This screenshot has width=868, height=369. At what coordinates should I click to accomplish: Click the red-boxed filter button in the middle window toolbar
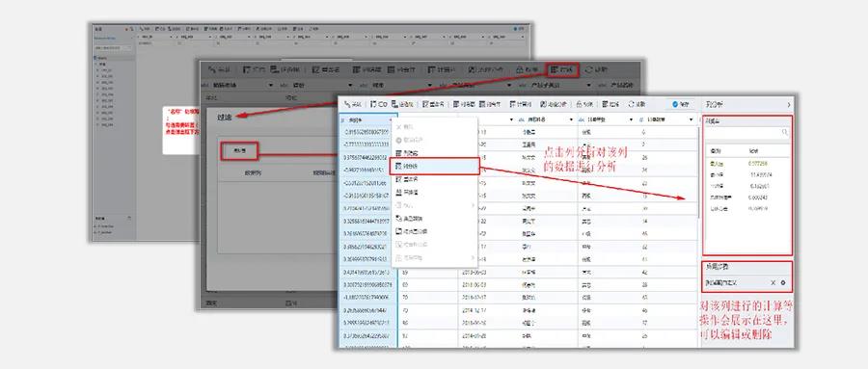pos(562,69)
